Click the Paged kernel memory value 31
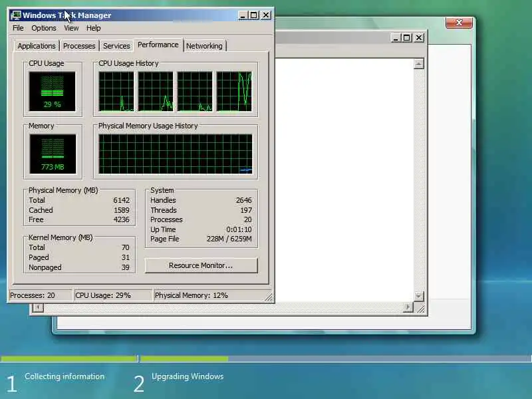The width and height of the screenshot is (532, 399). click(126, 257)
